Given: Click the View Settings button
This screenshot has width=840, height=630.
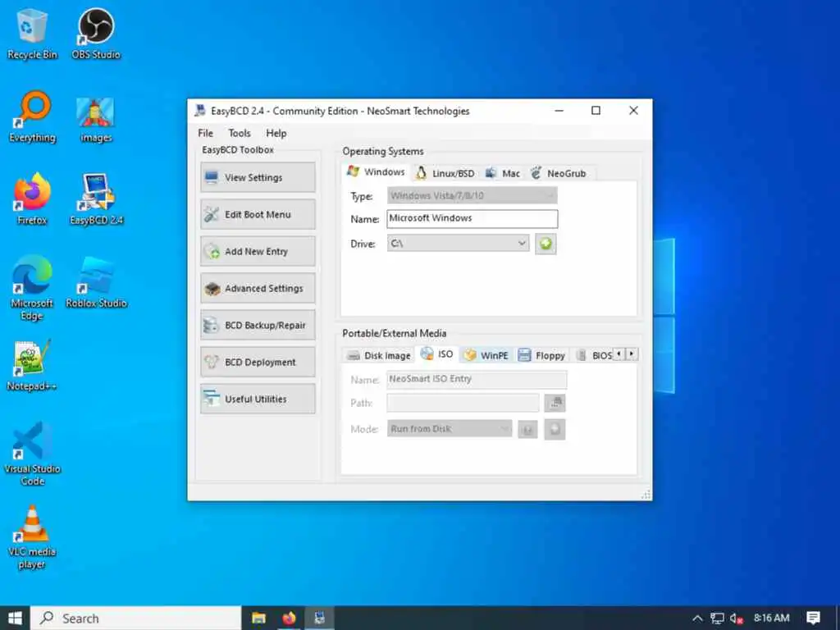Looking at the screenshot, I should (258, 177).
